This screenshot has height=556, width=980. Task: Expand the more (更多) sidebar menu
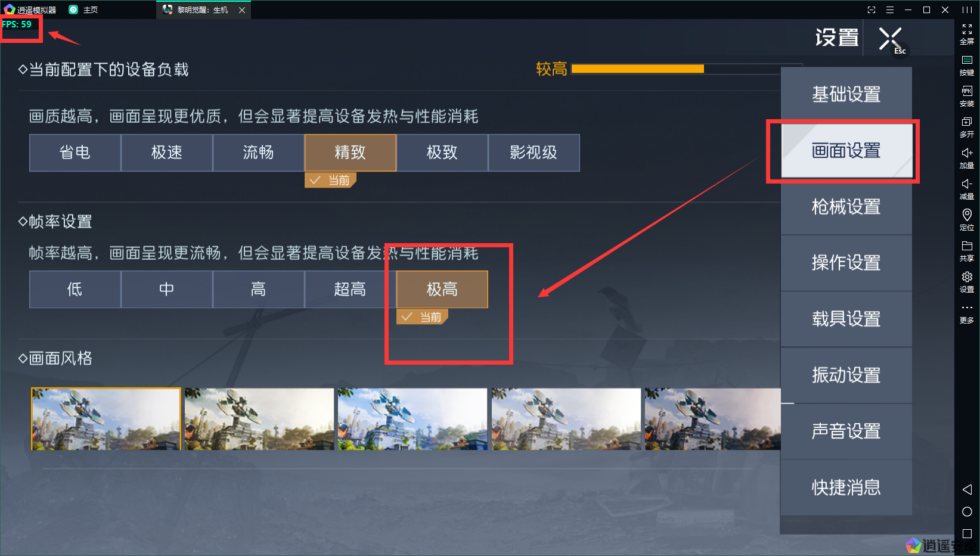point(967,313)
